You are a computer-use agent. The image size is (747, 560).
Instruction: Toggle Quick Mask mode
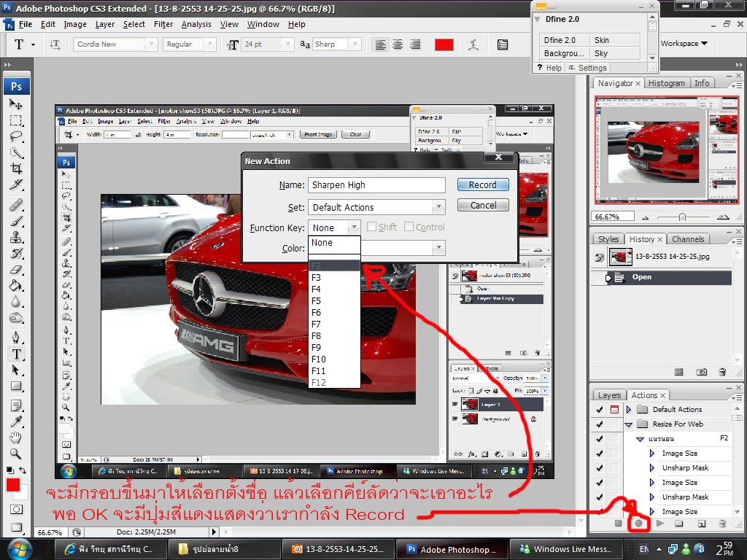16,510
